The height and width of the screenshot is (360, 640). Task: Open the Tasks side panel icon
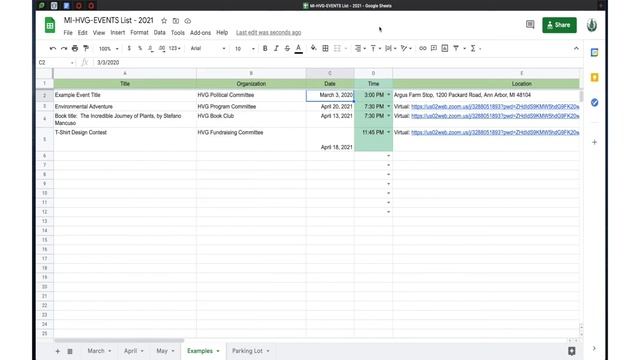(x=594, y=102)
